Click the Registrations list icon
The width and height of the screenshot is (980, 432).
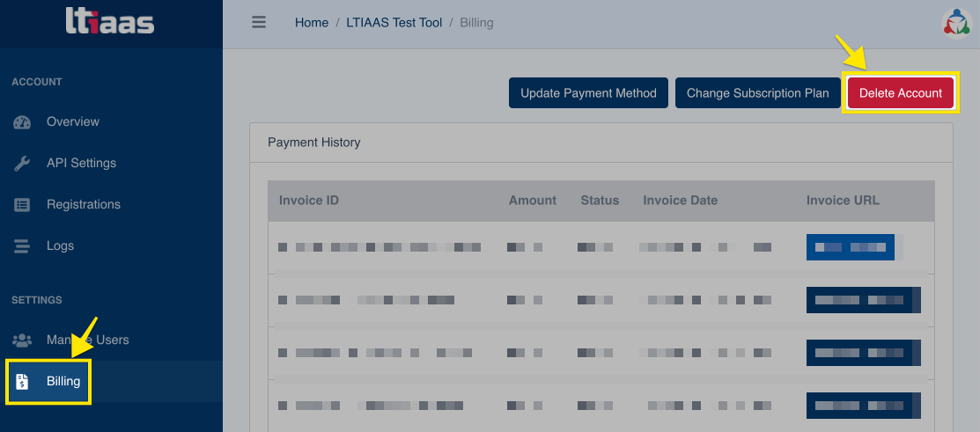pyautogui.click(x=22, y=205)
